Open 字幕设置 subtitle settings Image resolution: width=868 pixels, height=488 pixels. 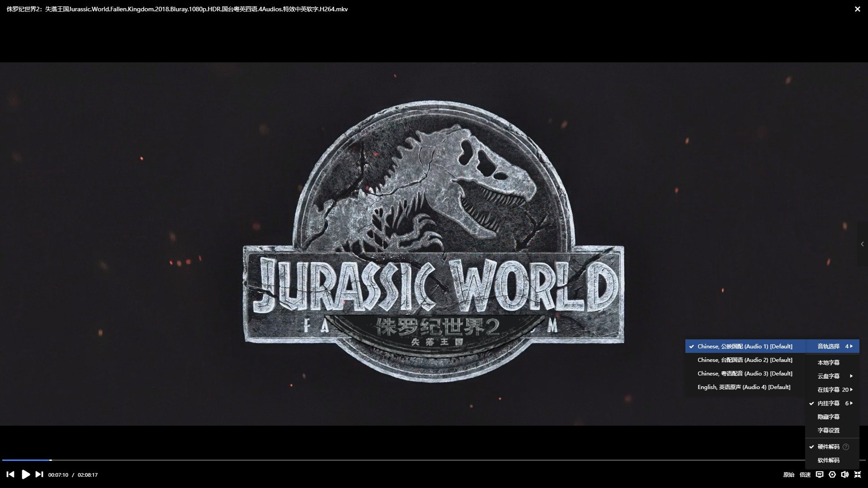tap(828, 431)
